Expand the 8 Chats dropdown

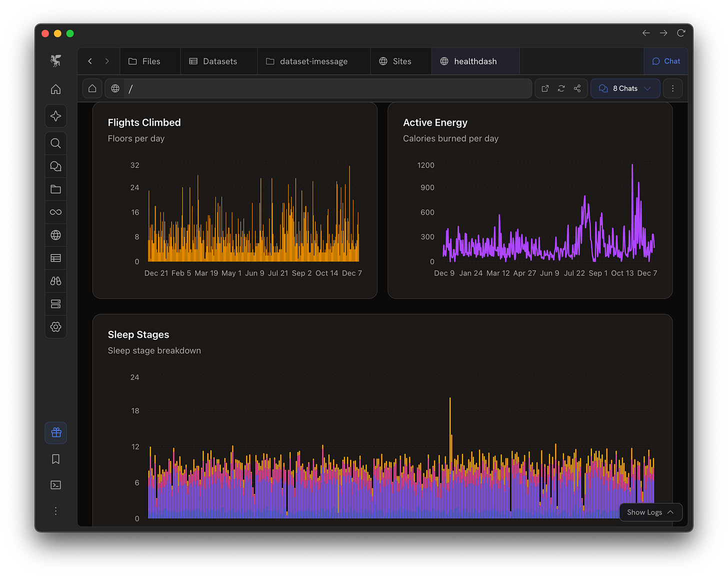pos(625,89)
